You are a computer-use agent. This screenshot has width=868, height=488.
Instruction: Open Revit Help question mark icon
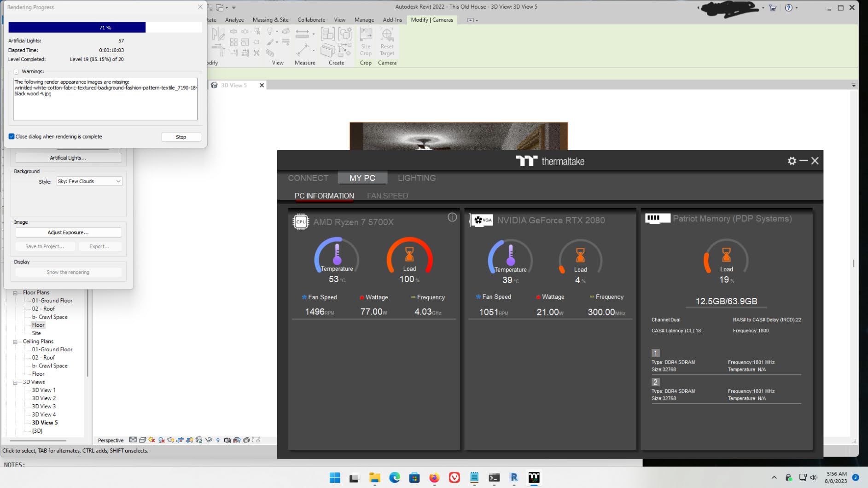789,8
